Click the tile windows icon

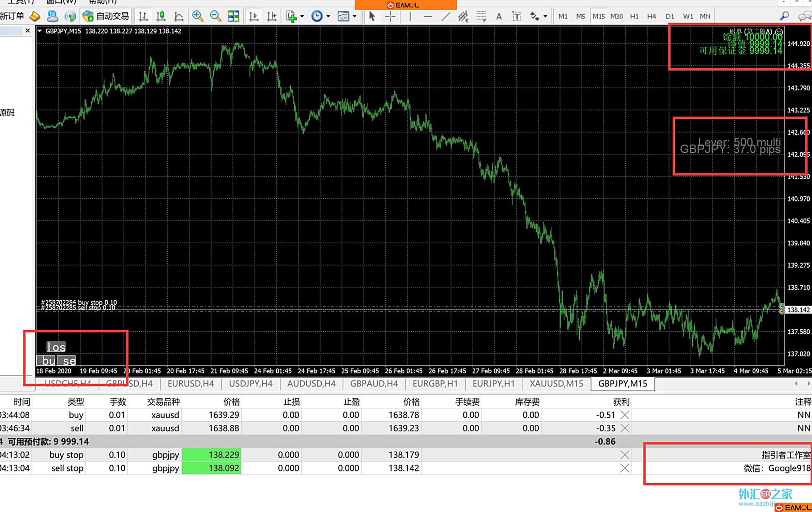pos(233,16)
